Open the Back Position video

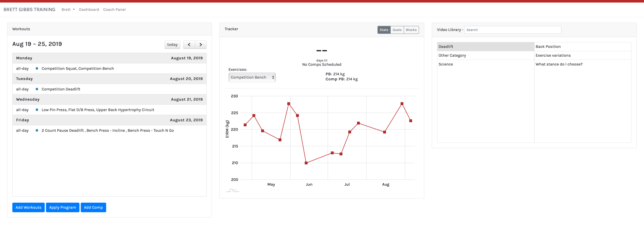(548, 47)
